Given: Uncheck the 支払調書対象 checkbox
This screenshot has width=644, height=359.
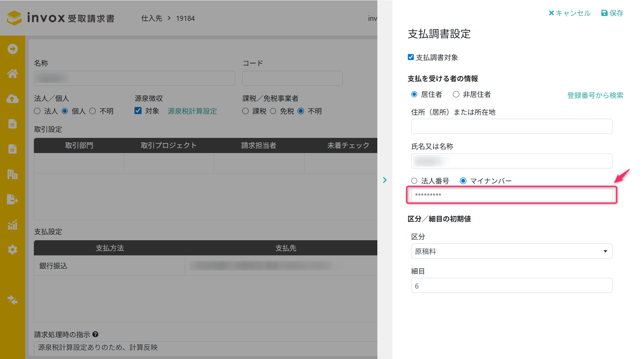Looking at the screenshot, I should 411,57.
